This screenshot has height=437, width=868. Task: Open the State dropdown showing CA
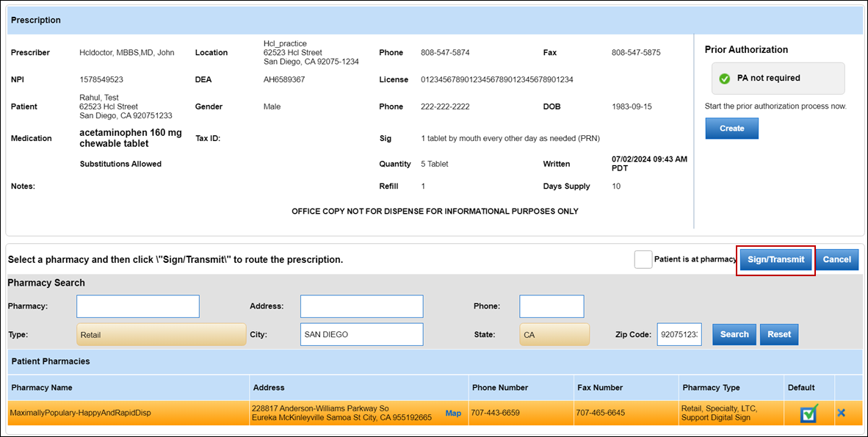coord(554,334)
